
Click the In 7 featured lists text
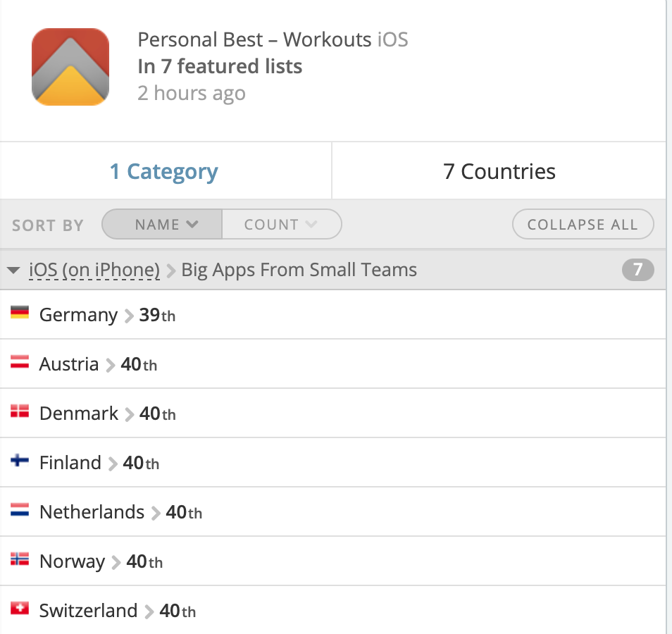220,66
